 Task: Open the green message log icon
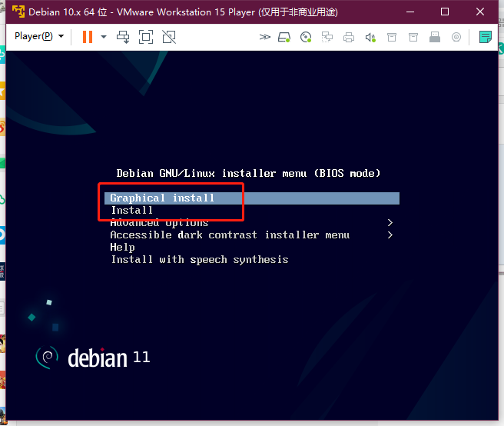point(486,37)
